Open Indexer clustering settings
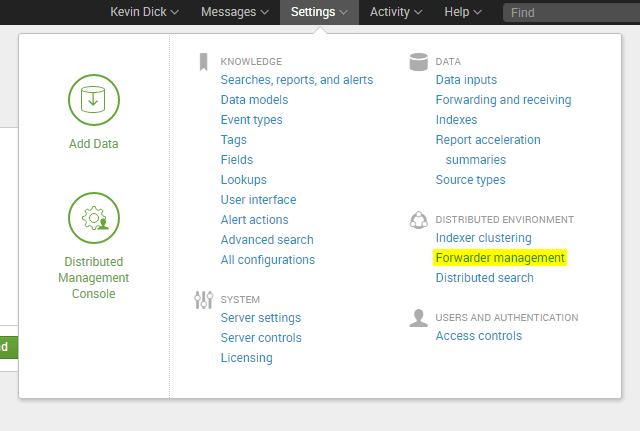This screenshot has width=640, height=431. click(483, 238)
